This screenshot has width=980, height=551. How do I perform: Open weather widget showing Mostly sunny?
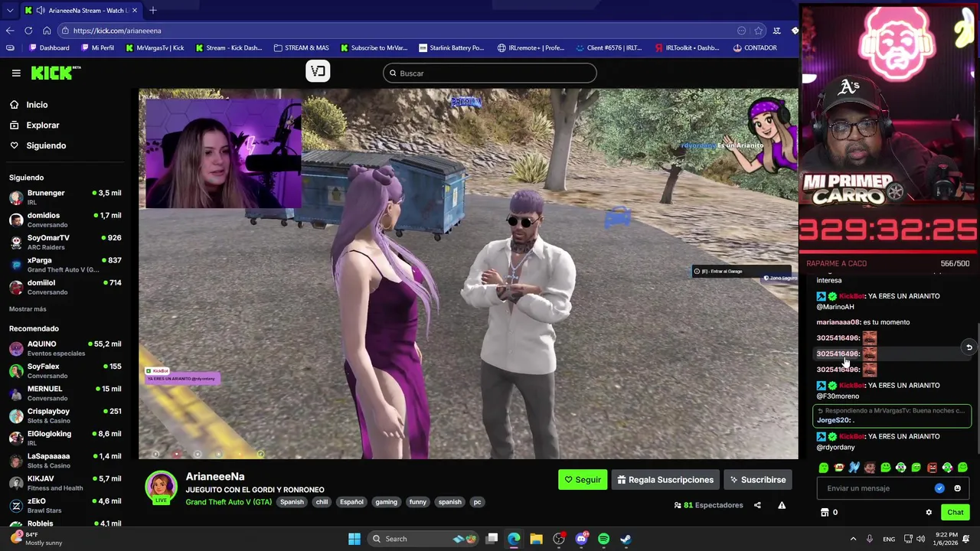point(37,539)
